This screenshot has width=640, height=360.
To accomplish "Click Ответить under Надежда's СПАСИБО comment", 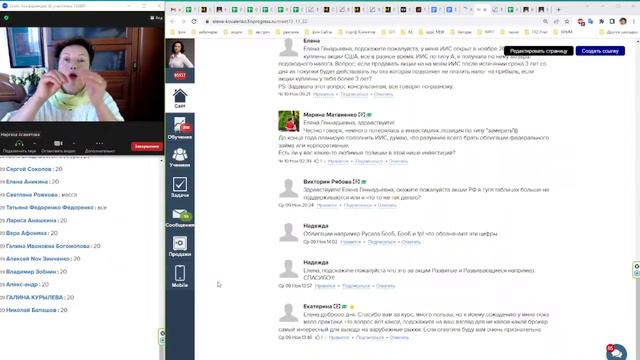I will 385,286.
